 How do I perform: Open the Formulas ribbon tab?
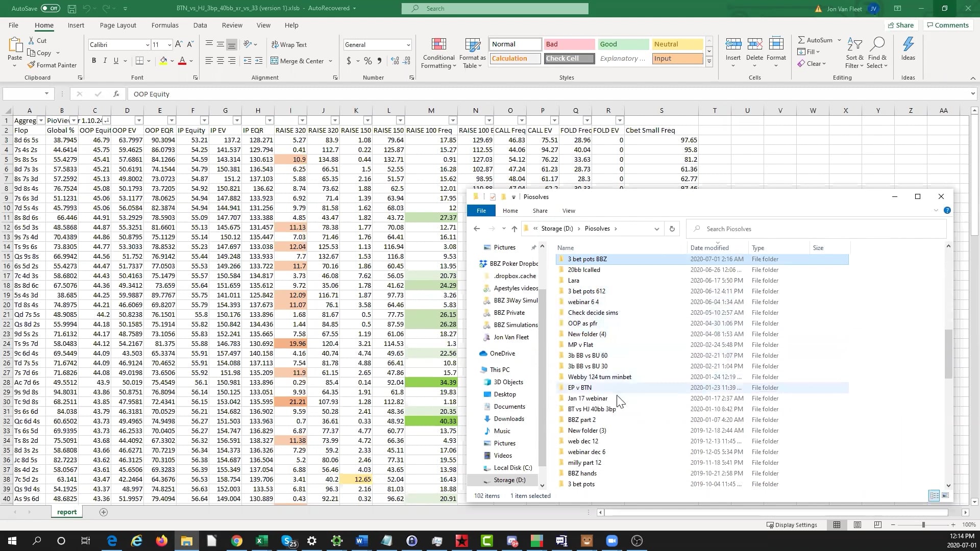coord(165,25)
